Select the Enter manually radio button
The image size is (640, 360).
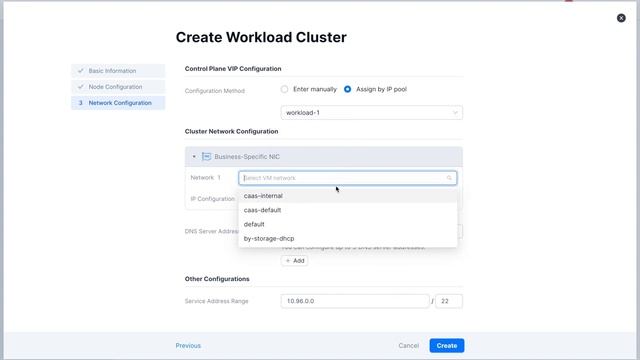284,89
